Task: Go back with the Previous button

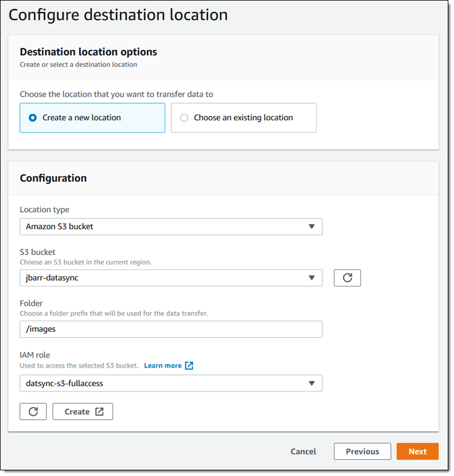Action: click(362, 452)
